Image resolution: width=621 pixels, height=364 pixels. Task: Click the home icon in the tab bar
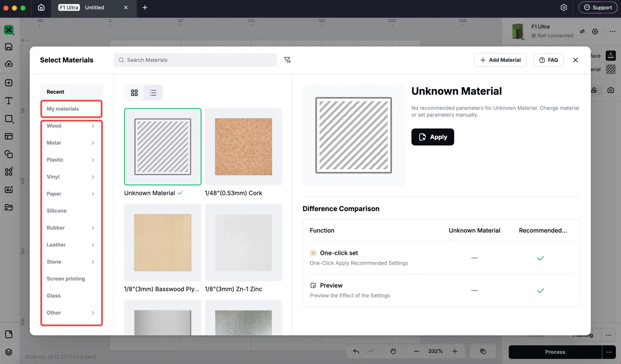point(41,8)
